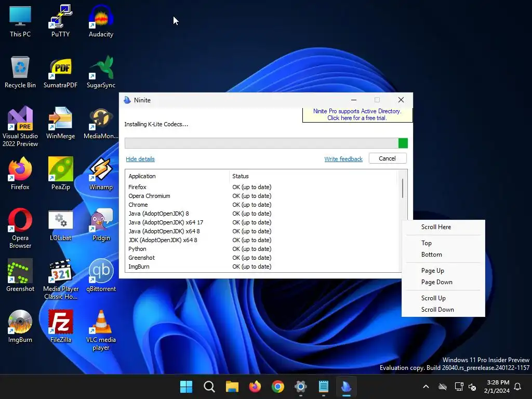The image size is (532, 399).
Task: Launch Firefox from the taskbar
Action: (255, 387)
